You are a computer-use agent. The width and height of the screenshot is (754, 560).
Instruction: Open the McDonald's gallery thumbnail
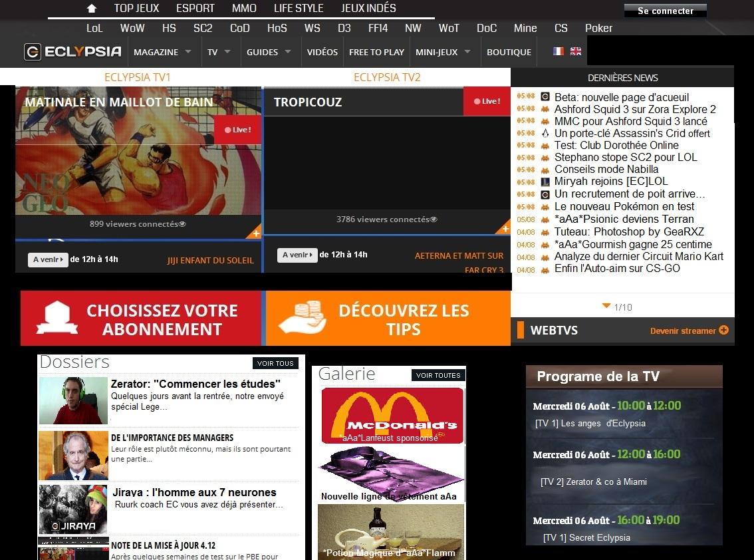(392, 416)
